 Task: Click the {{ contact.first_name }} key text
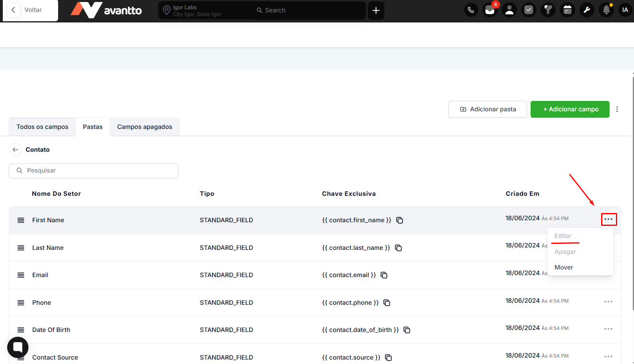357,220
